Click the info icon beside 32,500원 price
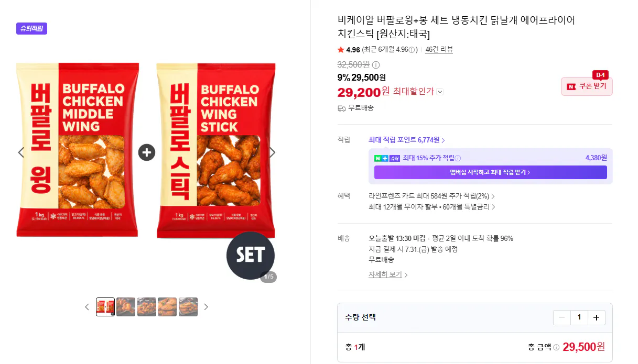 tap(376, 65)
